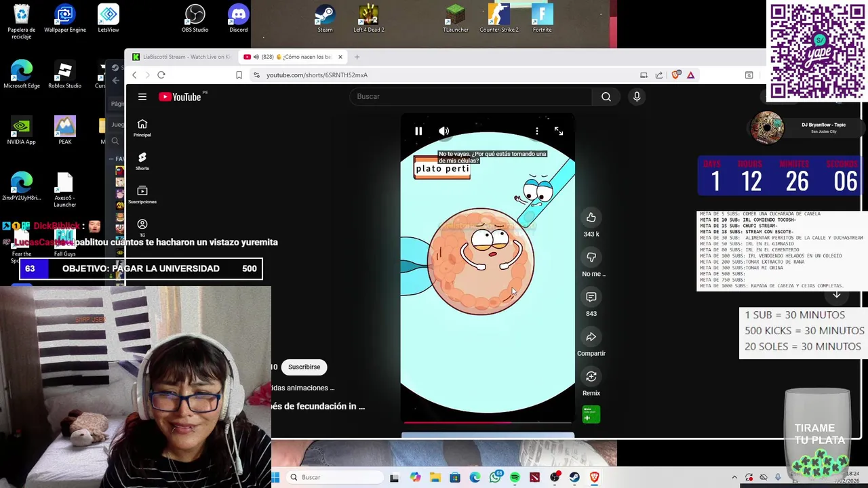Select the Axeso5 Launcher desktop icon
This screenshot has width=868, height=488.
(65, 190)
